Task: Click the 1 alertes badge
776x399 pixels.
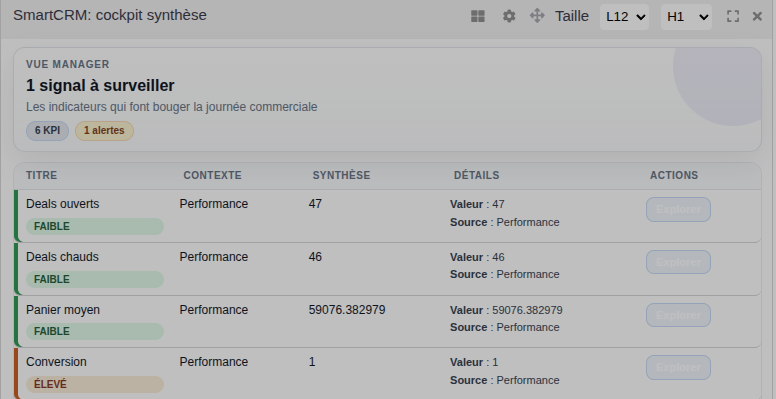Action: [x=104, y=131]
